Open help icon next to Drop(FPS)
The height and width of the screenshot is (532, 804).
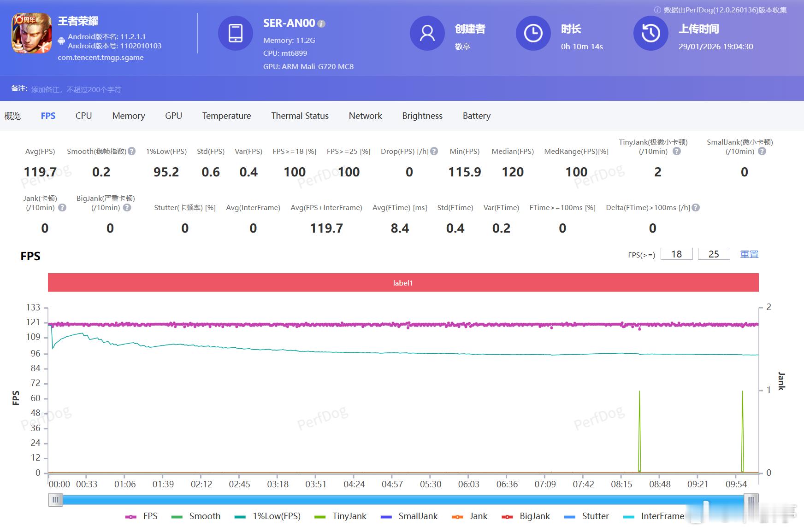point(434,151)
